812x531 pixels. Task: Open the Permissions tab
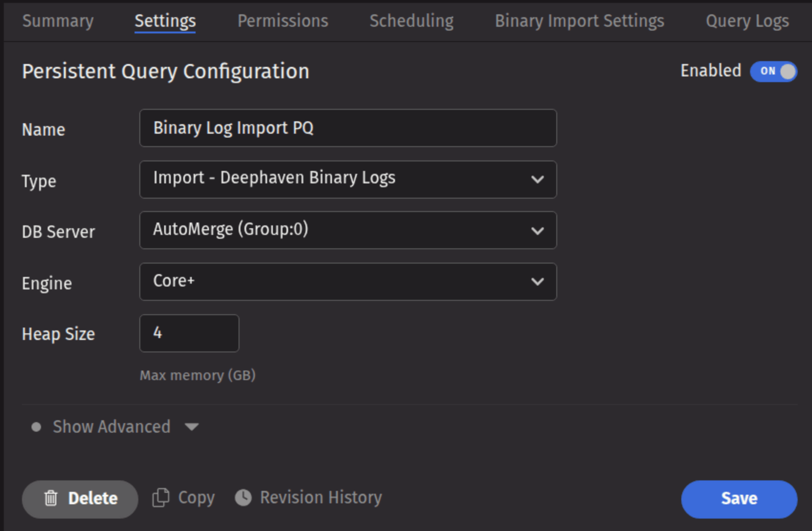click(x=283, y=21)
